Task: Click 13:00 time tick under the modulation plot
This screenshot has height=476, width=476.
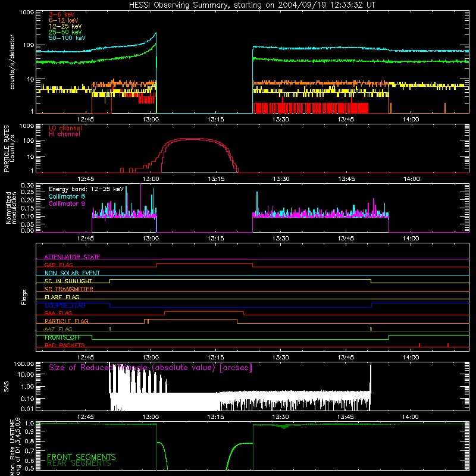Action: coord(151,239)
